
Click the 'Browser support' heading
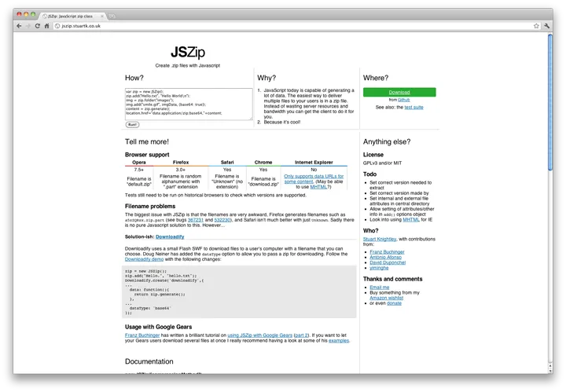(147, 155)
